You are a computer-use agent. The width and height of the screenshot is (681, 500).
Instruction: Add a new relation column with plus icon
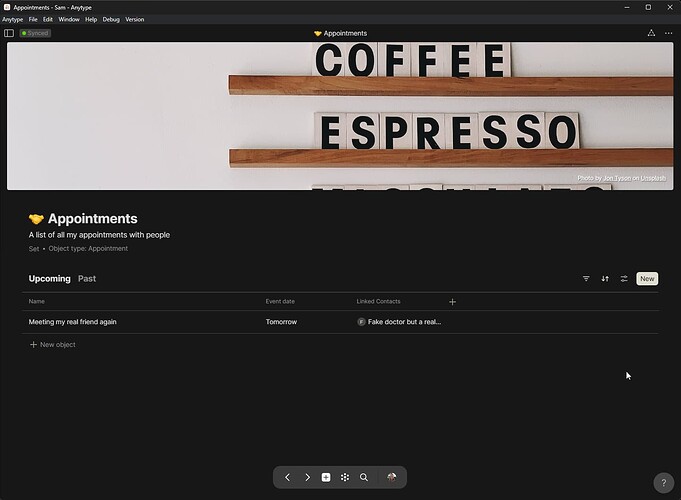[x=452, y=301]
